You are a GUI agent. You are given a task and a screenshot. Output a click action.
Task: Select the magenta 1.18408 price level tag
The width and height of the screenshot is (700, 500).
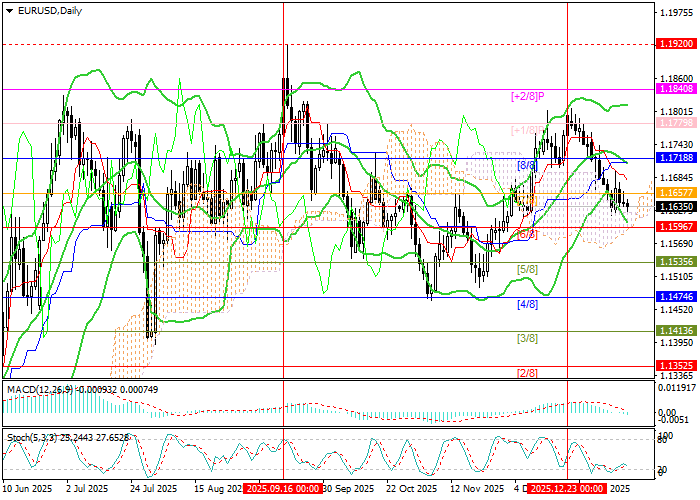tap(676, 89)
